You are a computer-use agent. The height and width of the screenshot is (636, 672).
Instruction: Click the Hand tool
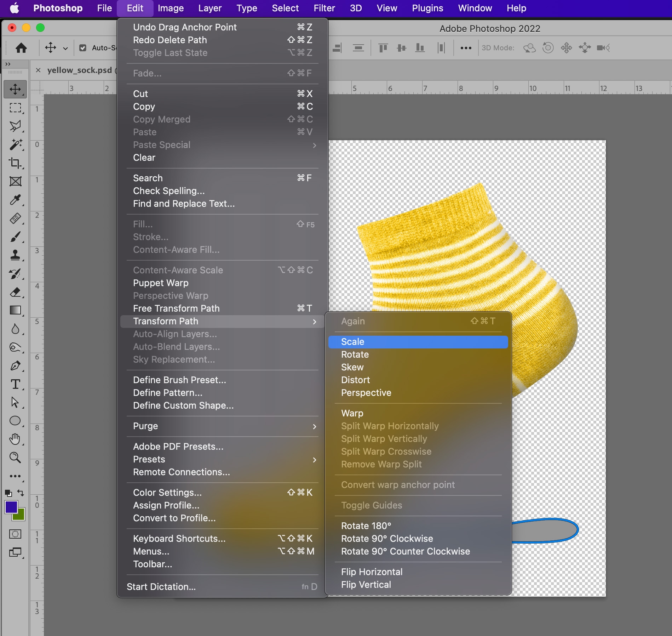tap(15, 439)
